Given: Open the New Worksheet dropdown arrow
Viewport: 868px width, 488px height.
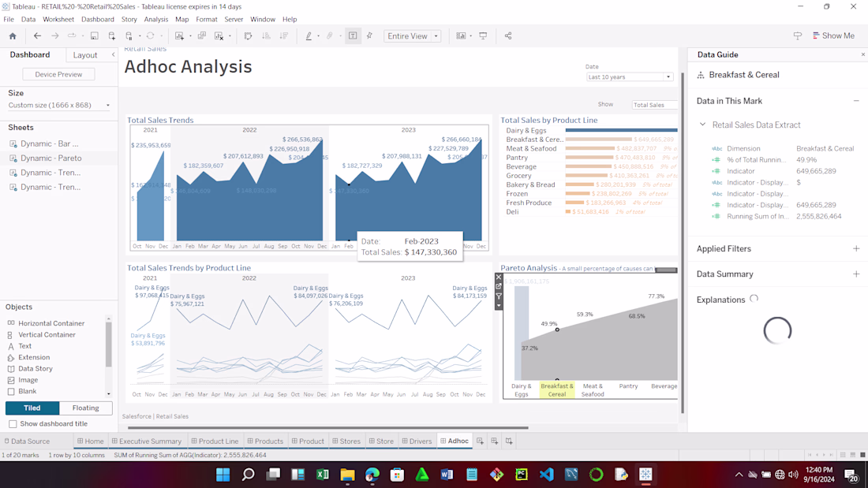Looking at the screenshot, I should click(190, 36).
